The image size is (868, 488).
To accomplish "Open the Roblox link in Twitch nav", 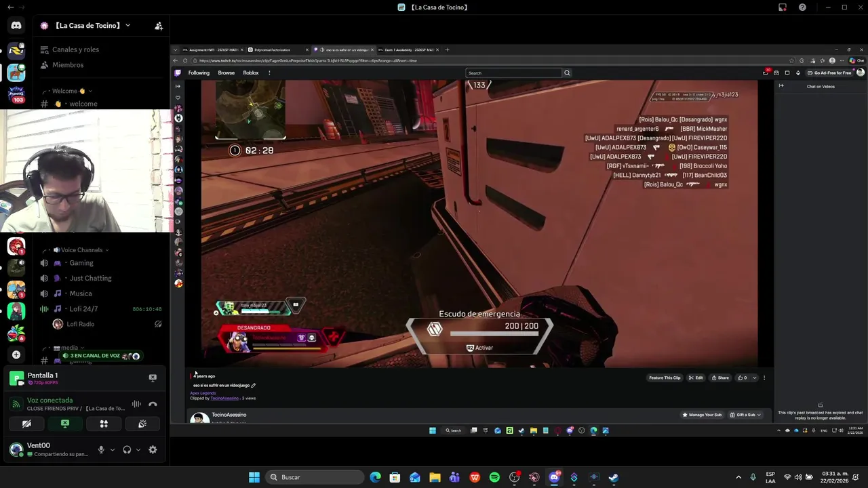I will [251, 73].
